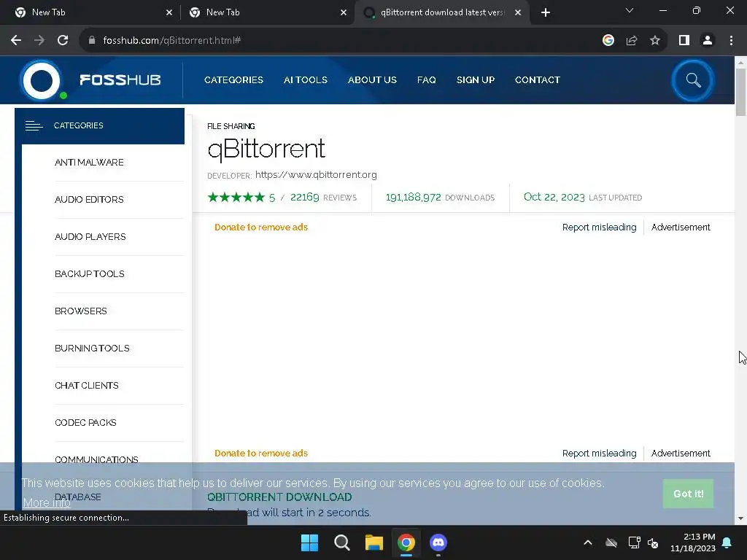Click the Chrome taskbar icon
This screenshot has width=747, height=560.
tap(406, 542)
